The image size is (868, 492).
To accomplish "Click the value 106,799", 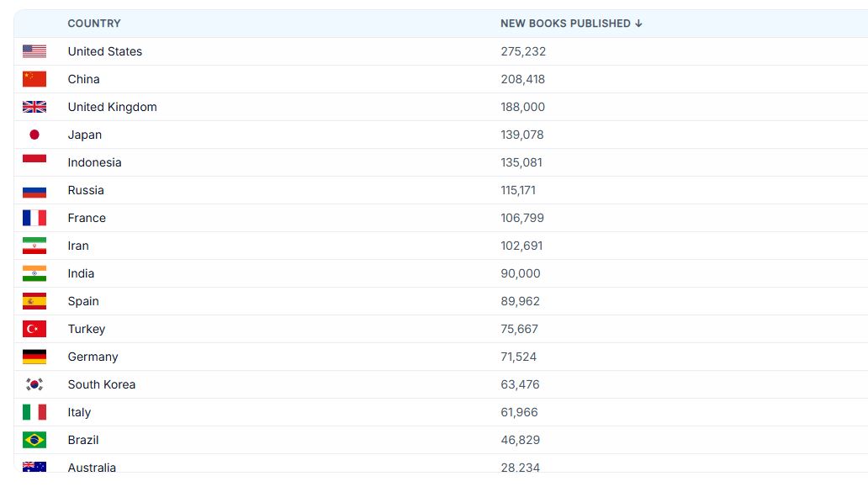I will point(522,218).
